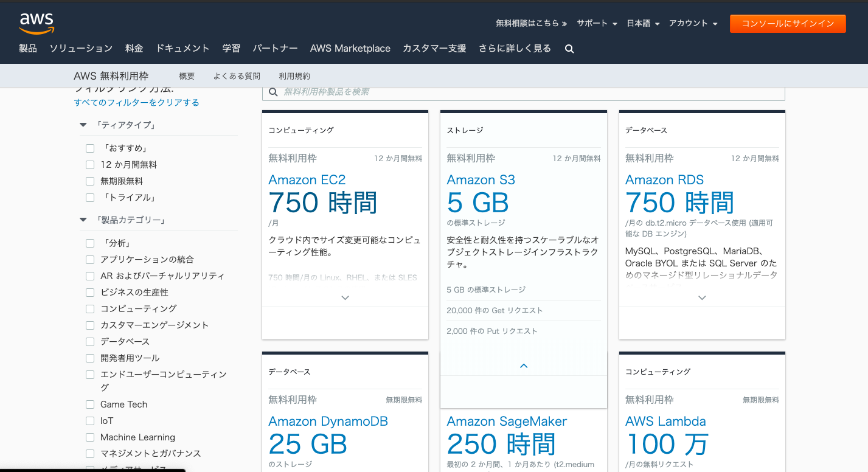
Task: Tick the コンピューティング category checkbox
Action: (x=90, y=309)
